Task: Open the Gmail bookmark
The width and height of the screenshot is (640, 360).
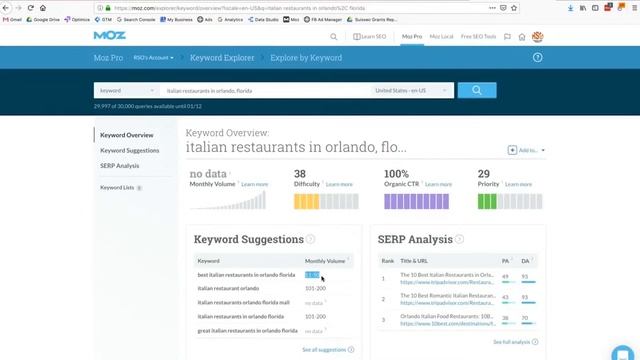Action: point(12,19)
